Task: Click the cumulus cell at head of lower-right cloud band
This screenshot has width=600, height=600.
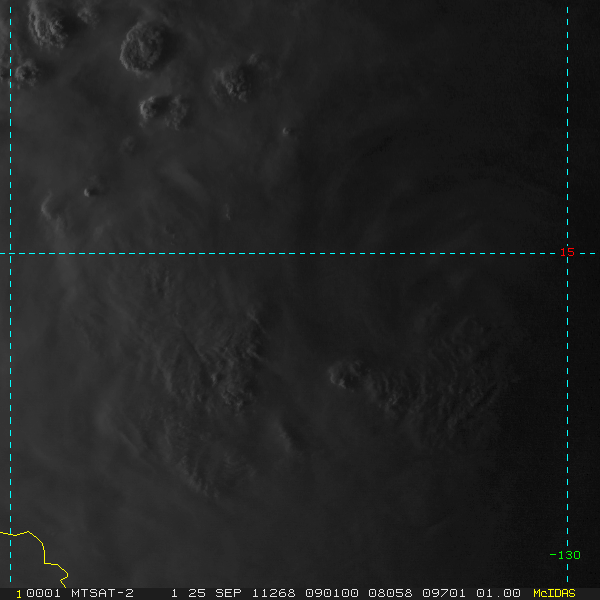Action: [x=346, y=374]
